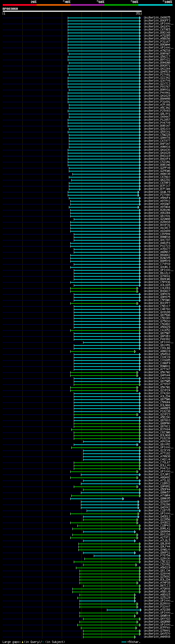
Task: Select hit label UniRef100_P31167
Action: pyautogui.click(x=157, y=42)
